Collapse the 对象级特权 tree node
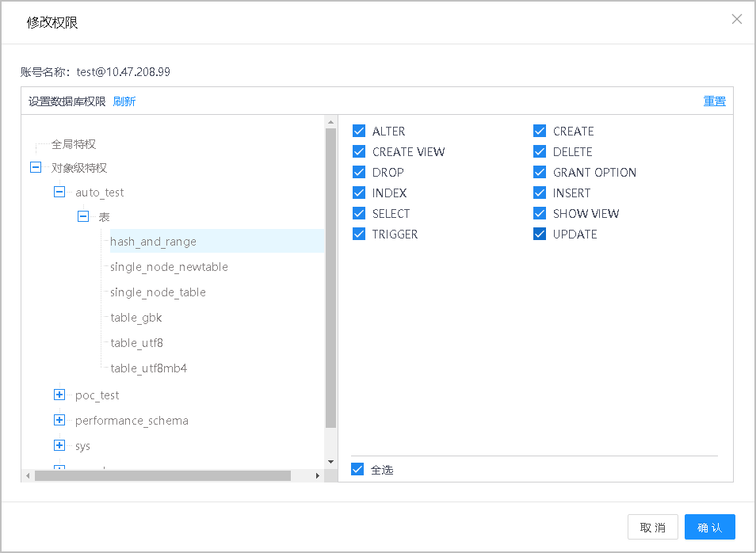This screenshot has height=553, width=756. pos(35,168)
